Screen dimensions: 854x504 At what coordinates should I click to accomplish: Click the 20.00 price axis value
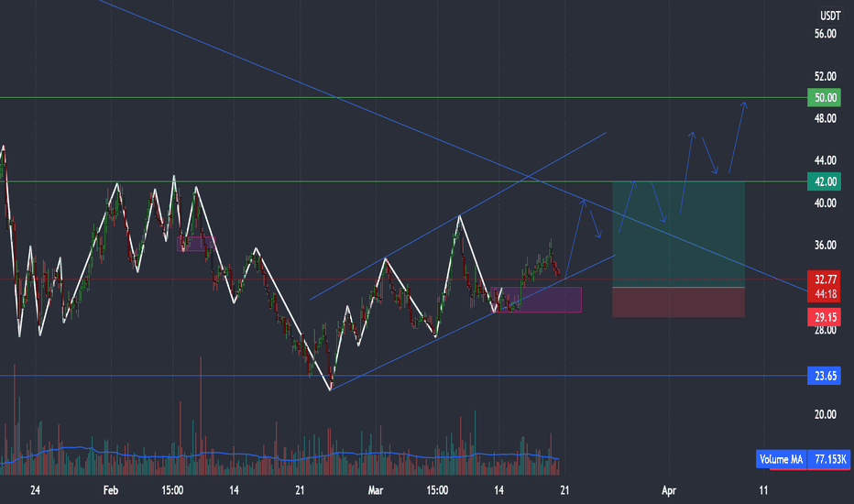[825, 414]
